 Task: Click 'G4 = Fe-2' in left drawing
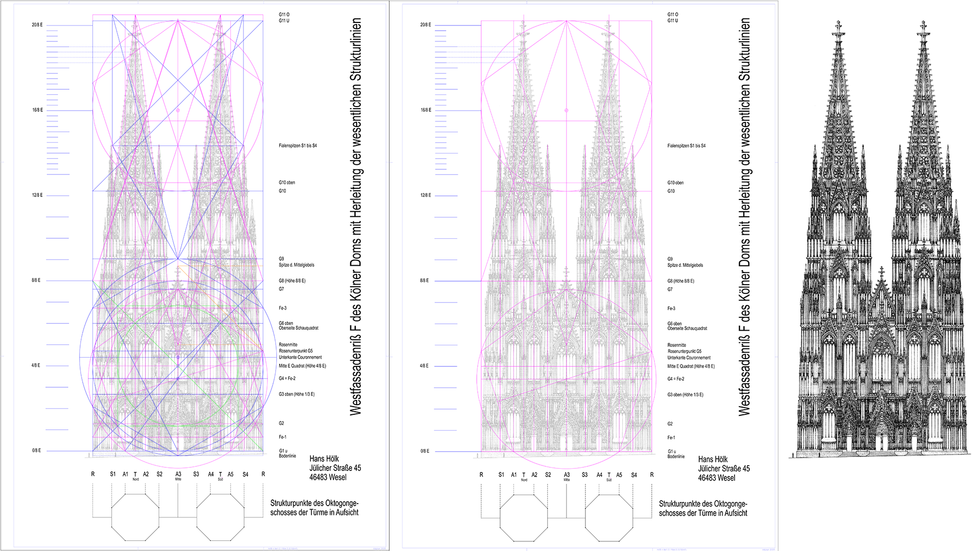point(287,379)
